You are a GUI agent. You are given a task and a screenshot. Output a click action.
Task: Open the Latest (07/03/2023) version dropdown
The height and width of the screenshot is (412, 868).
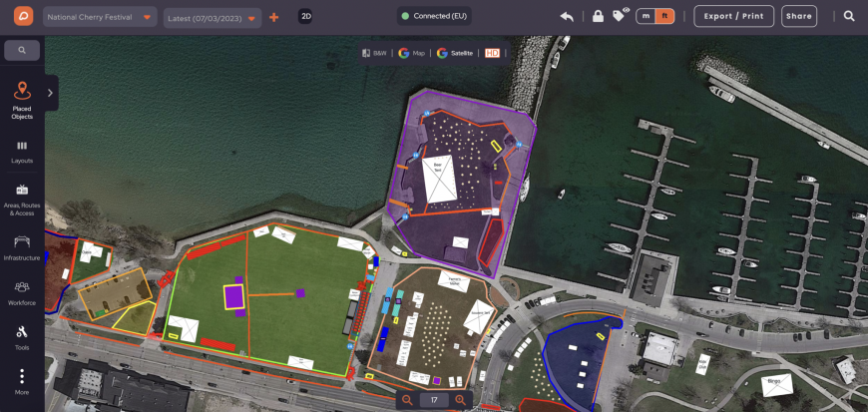[x=212, y=17]
